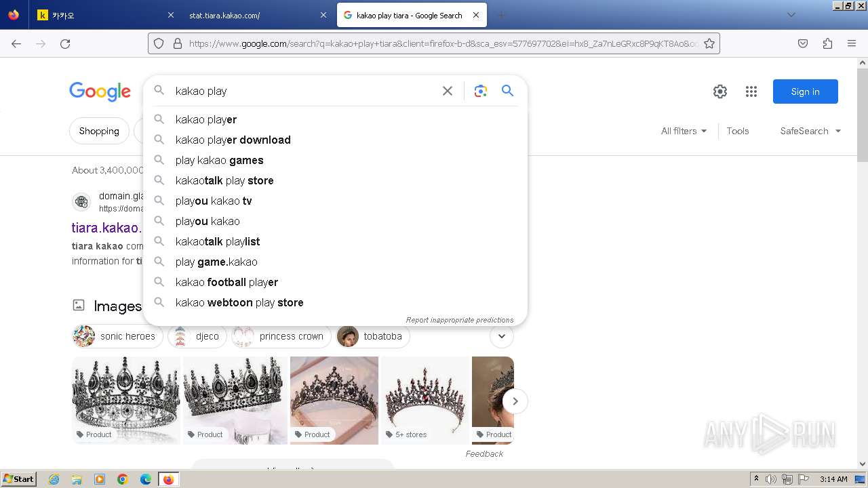
Task: Save page to Pocket
Action: coord(803,43)
